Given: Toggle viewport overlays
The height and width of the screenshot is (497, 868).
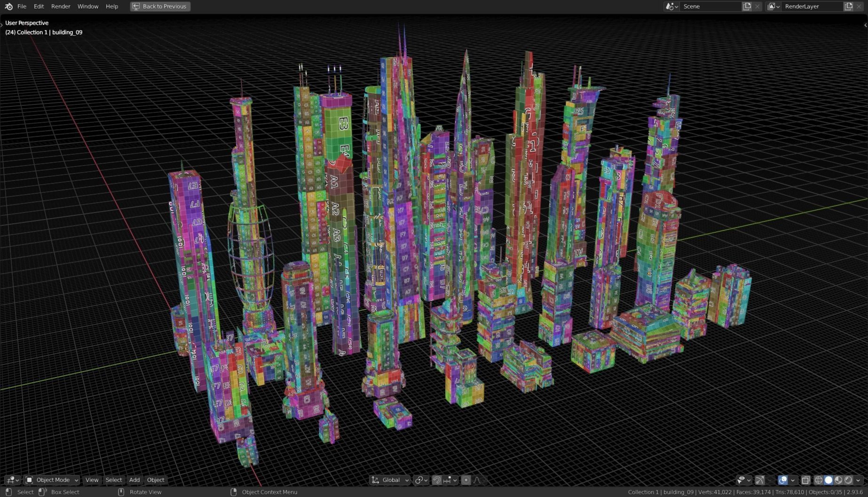Looking at the screenshot, I should (x=782, y=480).
